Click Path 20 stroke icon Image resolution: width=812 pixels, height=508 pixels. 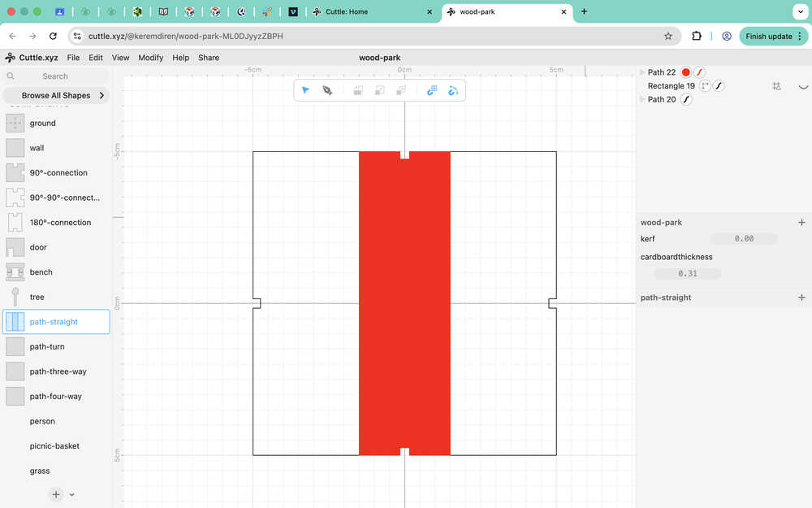coord(686,99)
